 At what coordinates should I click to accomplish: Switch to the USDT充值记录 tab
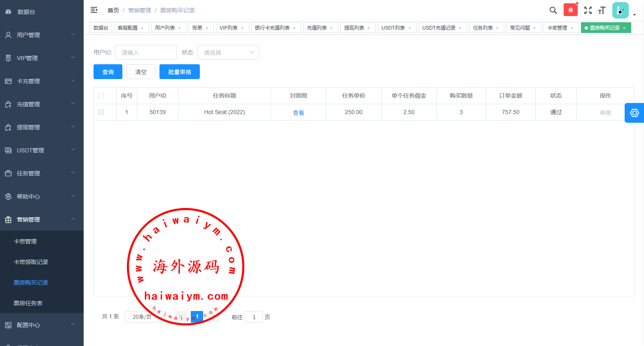pos(439,28)
